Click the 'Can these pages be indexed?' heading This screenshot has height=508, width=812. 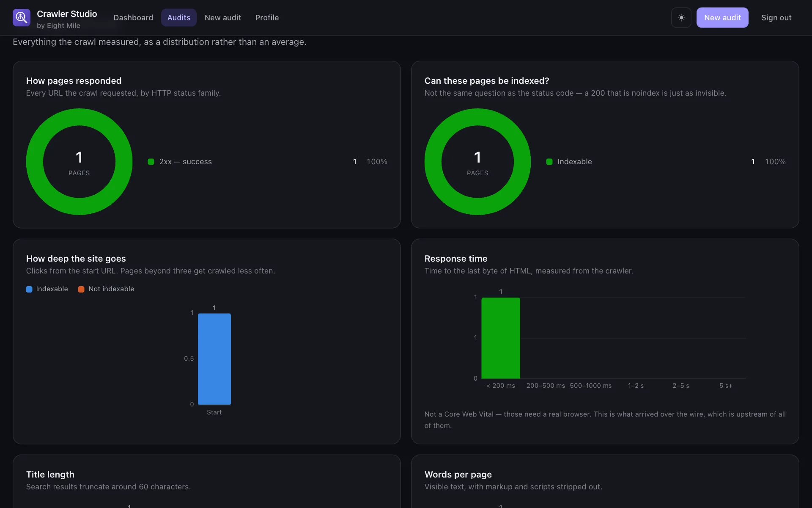point(487,81)
